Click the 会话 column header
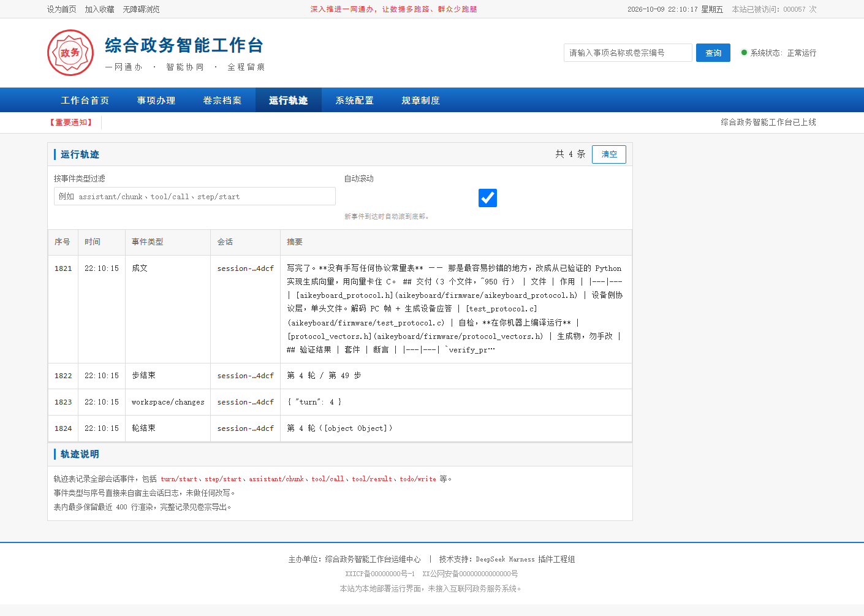 coord(246,242)
